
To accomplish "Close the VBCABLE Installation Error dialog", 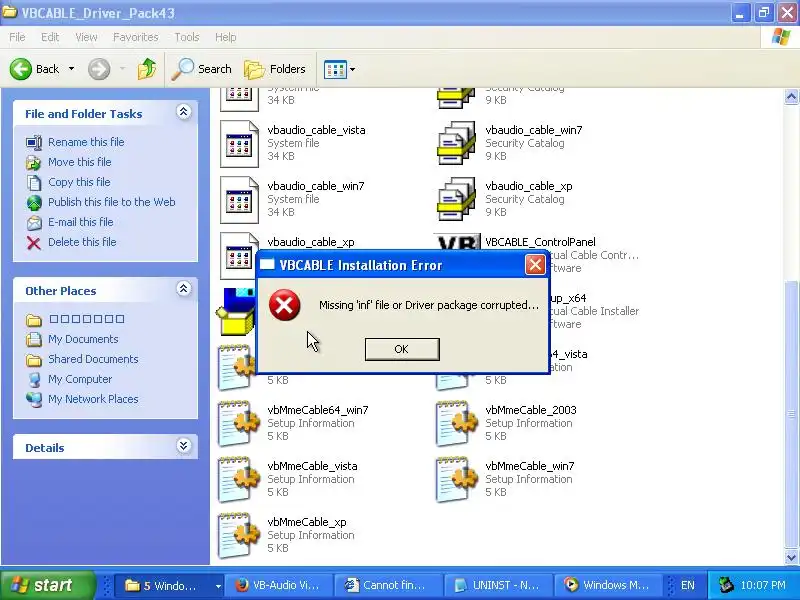I will coord(535,265).
